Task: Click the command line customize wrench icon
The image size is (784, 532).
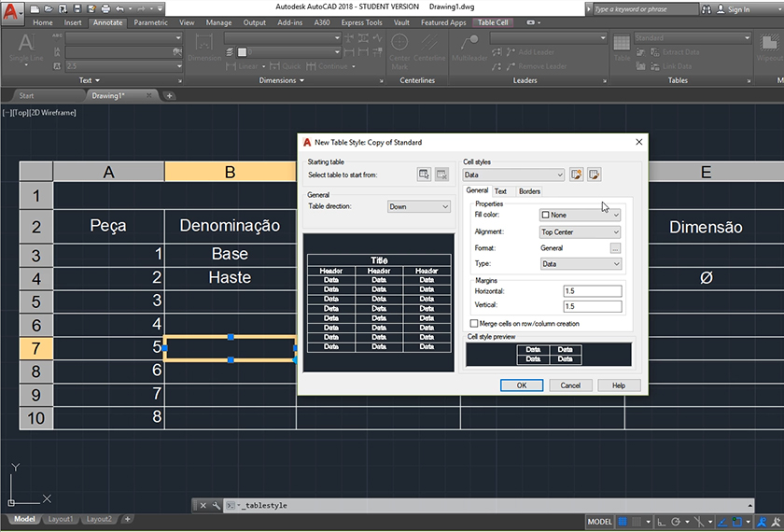Action: pos(216,505)
